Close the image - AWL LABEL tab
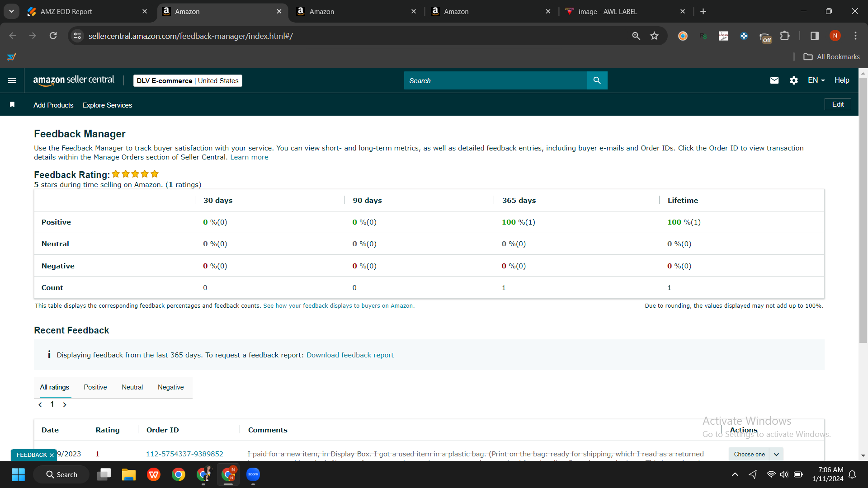 click(x=683, y=11)
